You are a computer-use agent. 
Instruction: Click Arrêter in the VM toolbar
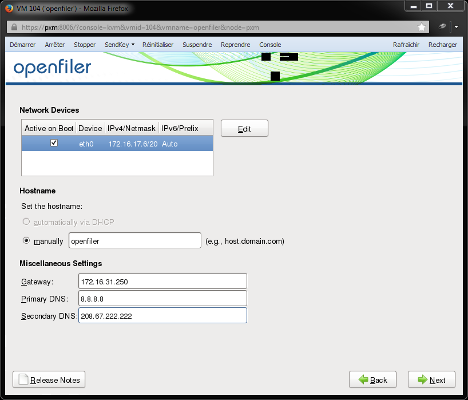(x=55, y=45)
